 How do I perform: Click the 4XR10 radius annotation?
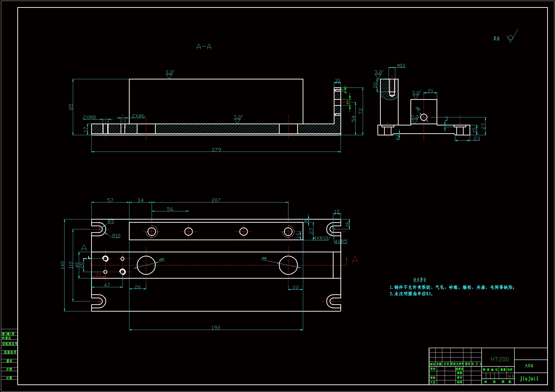point(320,238)
